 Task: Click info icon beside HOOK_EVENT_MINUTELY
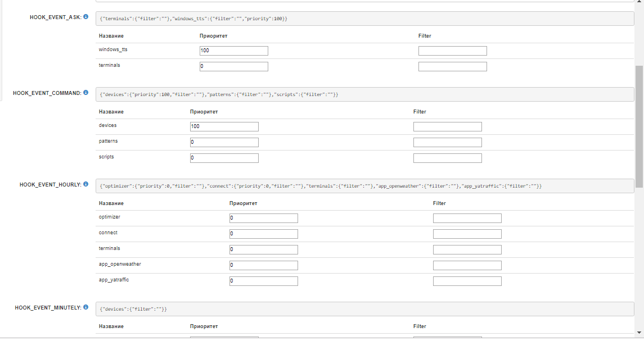[86, 307]
